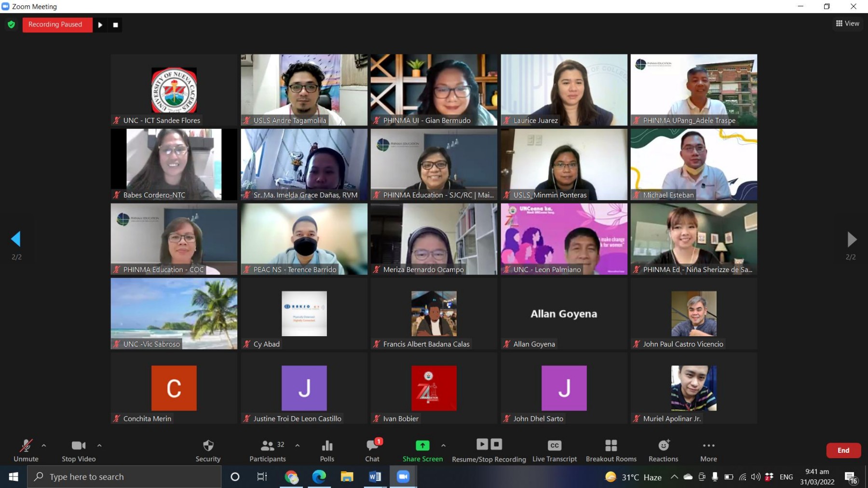The image size is (868, 488).
Task: Click the green Share Screen icon
Action: (422, 446)
